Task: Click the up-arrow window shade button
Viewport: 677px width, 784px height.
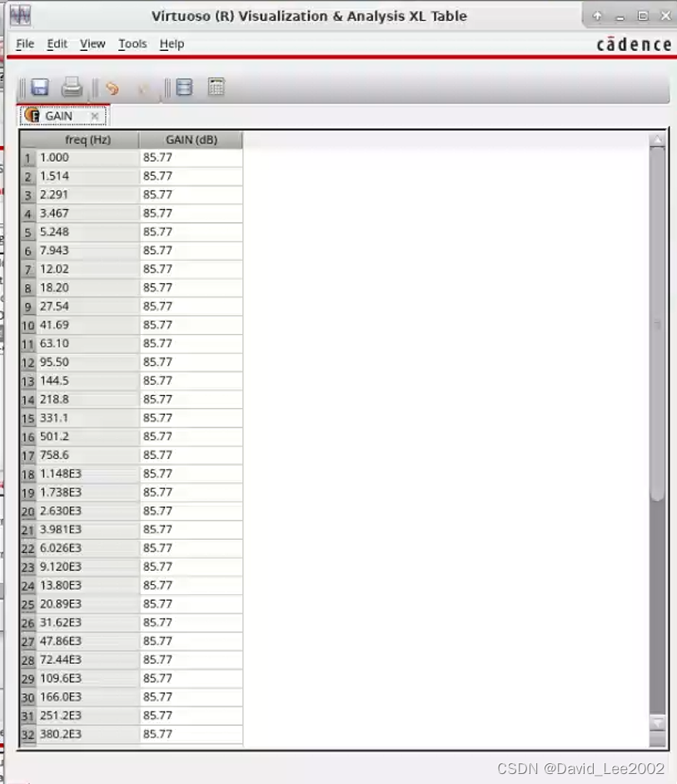Action: click(x=597, y=16)
